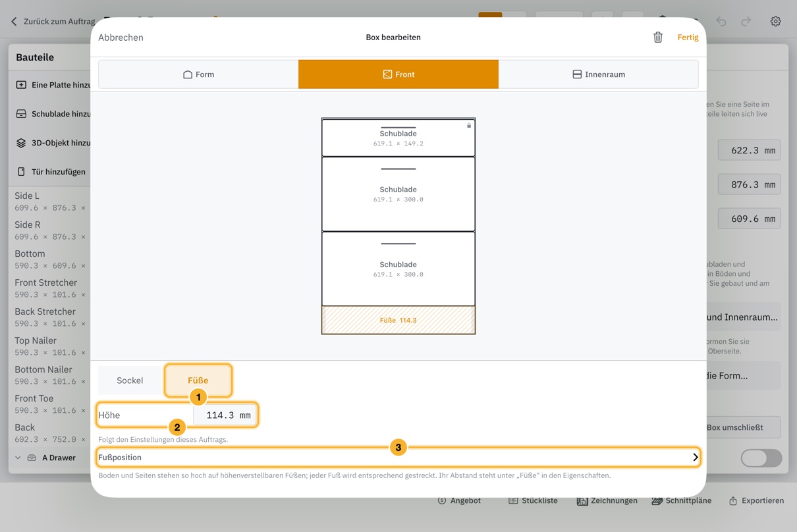Click the 3D-Objekt hinzufügen layers icon
797x532 pixels.
(x=21, y=143)
